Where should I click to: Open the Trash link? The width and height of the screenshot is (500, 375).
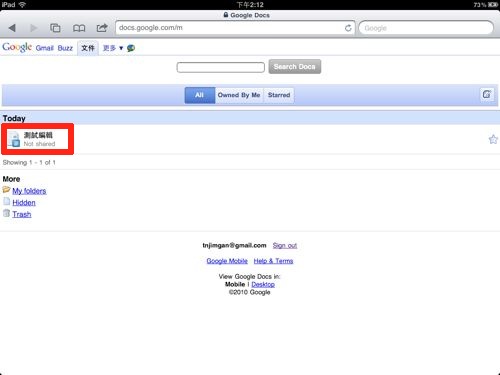22,214
